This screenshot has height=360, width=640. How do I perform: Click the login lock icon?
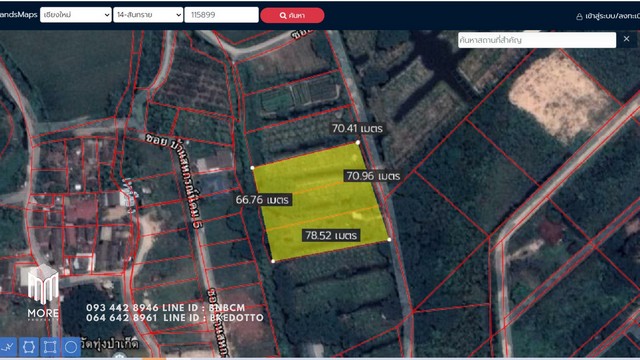pyautogui.click(x=579, y=16)
